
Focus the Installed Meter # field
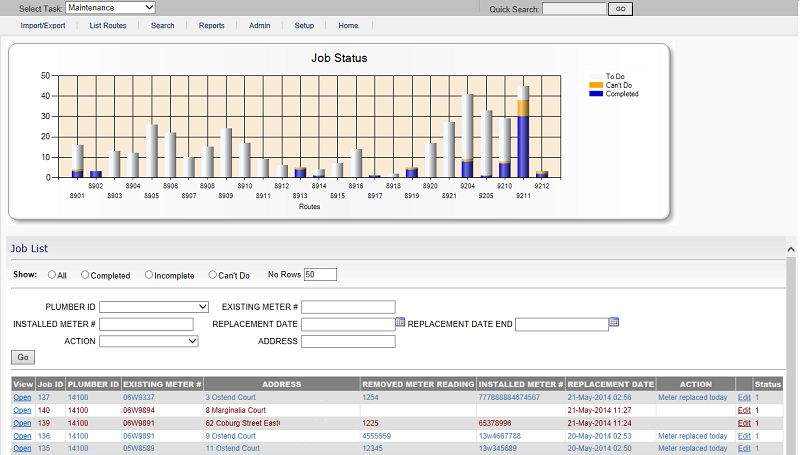pos(147,324)
